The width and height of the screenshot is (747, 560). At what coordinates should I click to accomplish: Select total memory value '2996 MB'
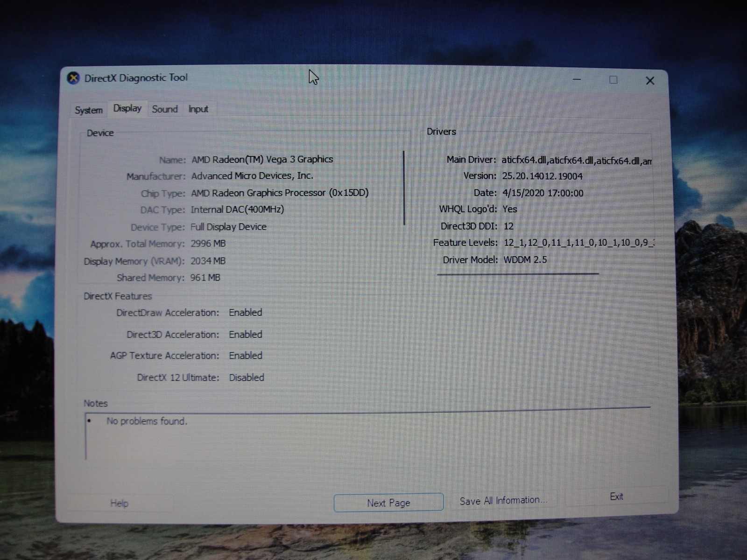point(208,244)
